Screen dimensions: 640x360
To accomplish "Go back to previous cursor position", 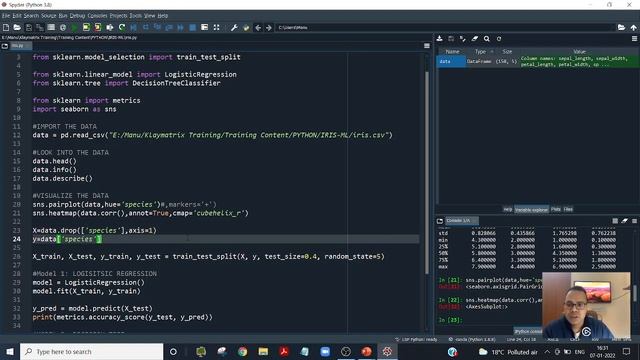I will pos(258,27).
